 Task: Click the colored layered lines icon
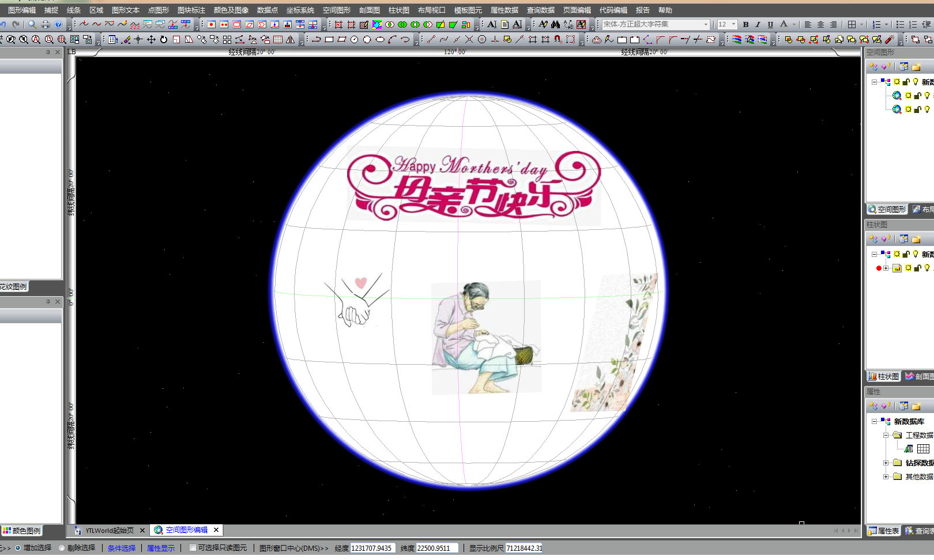pyautogui.click(x=737, y=39)
